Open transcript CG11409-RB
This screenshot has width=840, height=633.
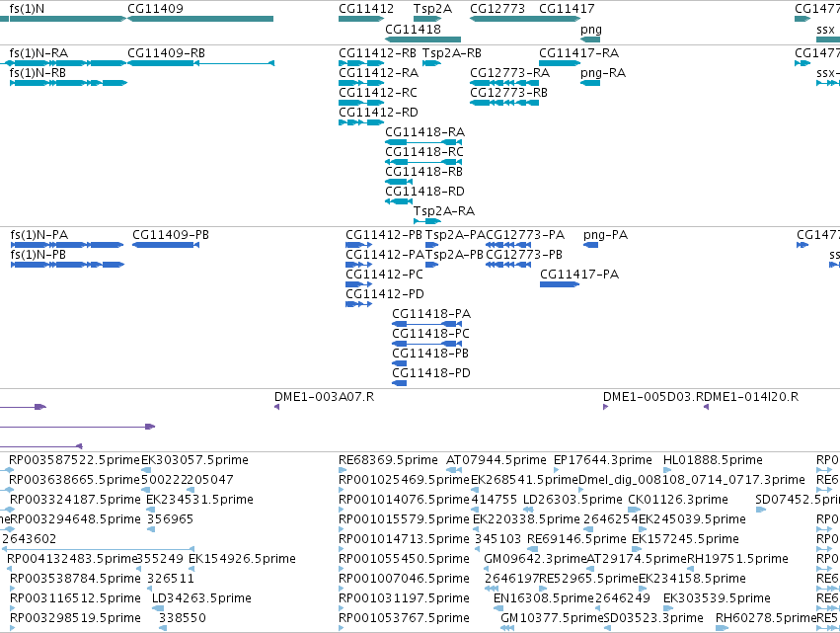pos(166,53)
